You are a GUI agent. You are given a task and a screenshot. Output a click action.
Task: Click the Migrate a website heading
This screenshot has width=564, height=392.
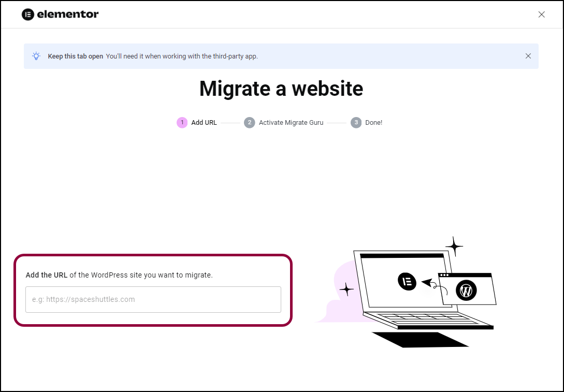coord(281,89)
